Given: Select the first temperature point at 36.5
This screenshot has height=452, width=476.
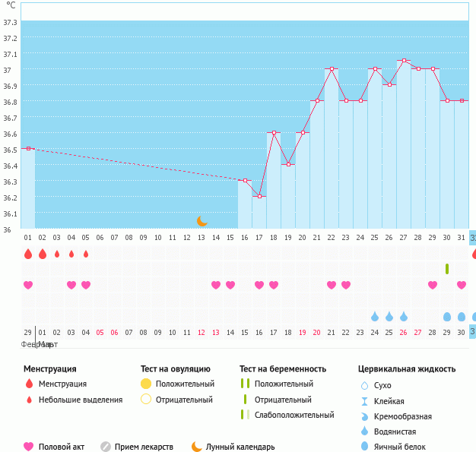Looking at the screenshot, I should coord(28,149).
